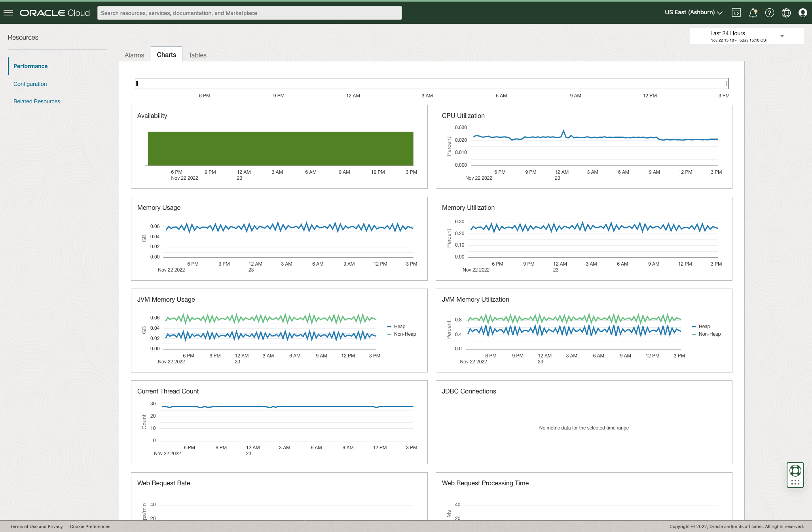812x532 pixels.
Task: Click the support lifebuoy icon
Action: click(795, 471)
